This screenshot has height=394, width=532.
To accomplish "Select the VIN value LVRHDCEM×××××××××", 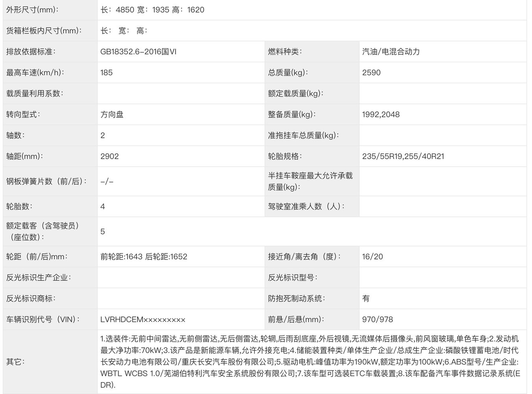I will [143, 319].
